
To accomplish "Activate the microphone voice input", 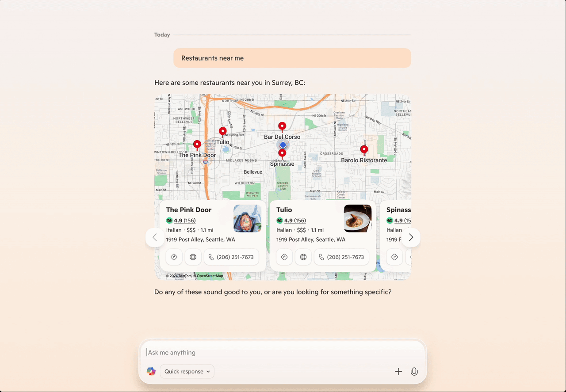I will pyautogui.click(x=414, y=371).
